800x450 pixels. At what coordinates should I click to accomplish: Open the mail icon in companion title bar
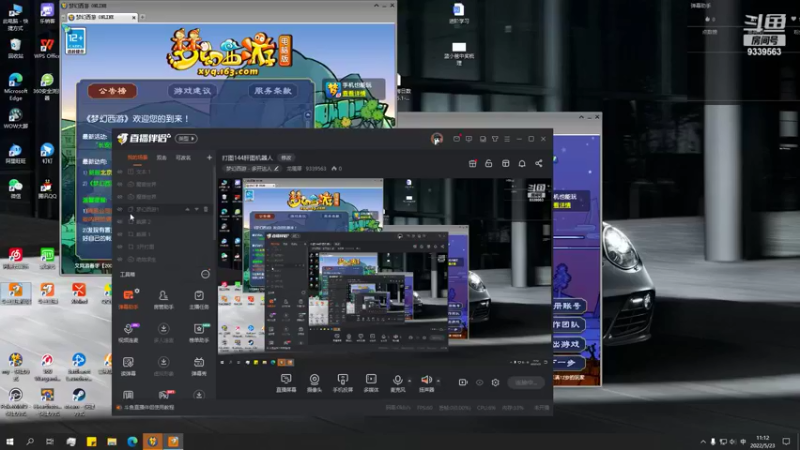(456, 139)
